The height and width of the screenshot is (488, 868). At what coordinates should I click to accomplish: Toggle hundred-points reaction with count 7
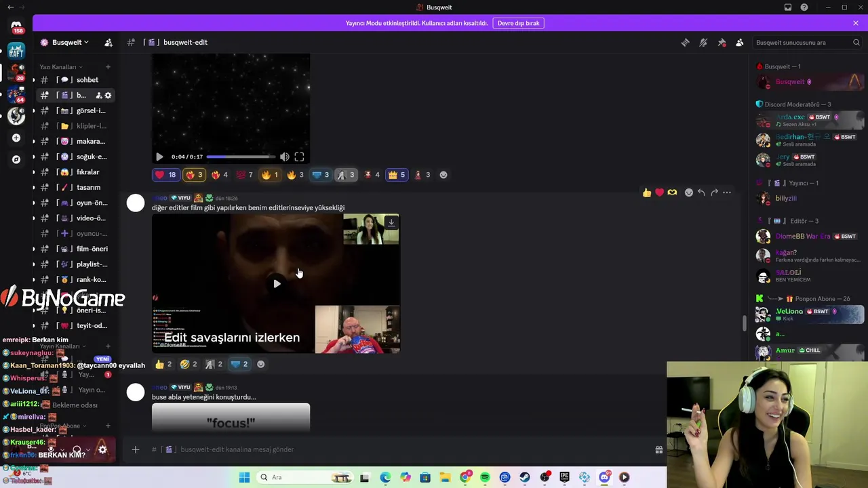pos(244,175)
